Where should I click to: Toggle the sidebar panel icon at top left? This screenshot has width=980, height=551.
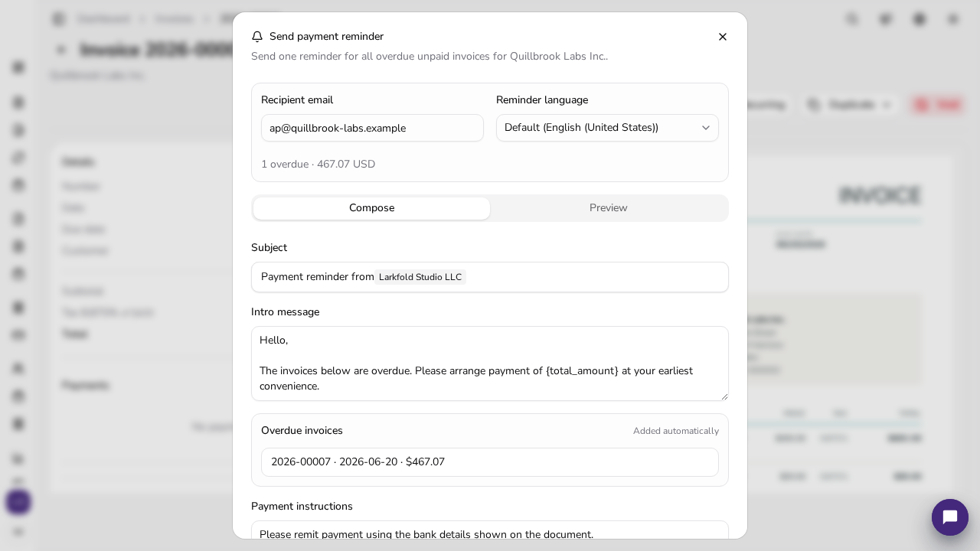click(58, 19)
